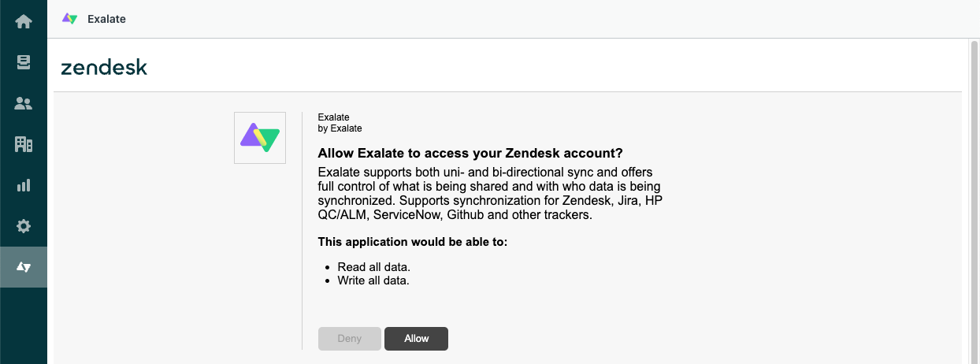Click the Exalate sync description paragraph
Image resolution: width=980 pixels, height=364 pixels.
[488, 193]
